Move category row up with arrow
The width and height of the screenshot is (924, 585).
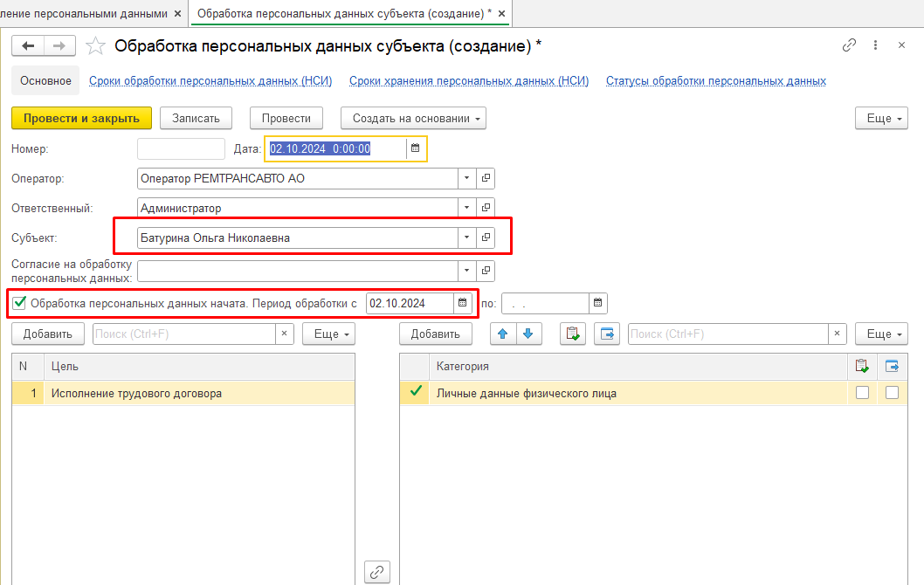(x=503, y=334)
